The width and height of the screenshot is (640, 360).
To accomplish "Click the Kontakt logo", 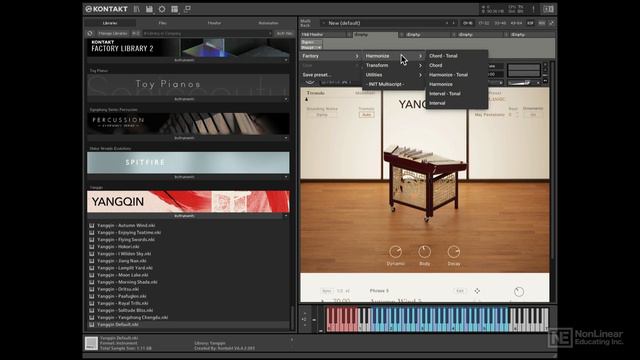I will coord(107,9).
